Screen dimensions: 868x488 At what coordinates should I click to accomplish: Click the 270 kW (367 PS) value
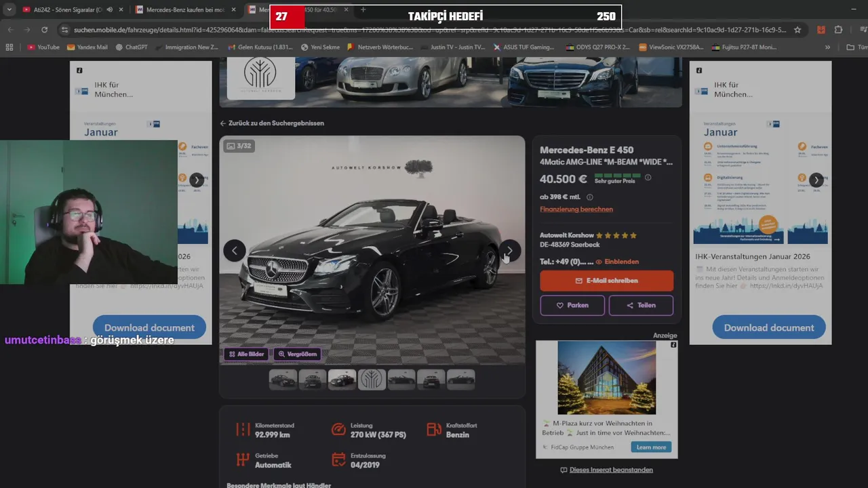click(x=378, y=435)
